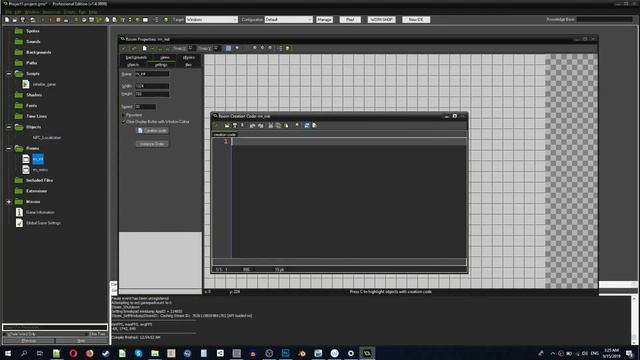Undo last action in room editor toolbar

pos(134,48)
